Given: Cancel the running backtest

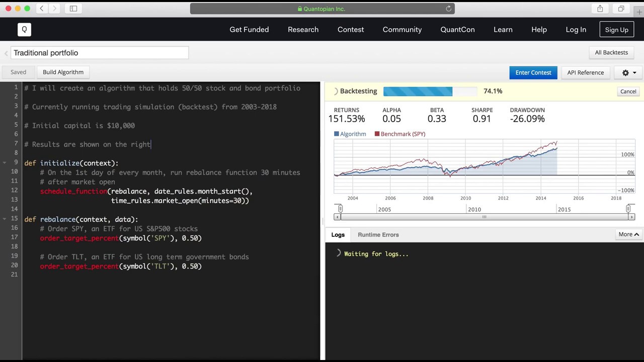Looking at the screenshot, I should click(628, 92).
